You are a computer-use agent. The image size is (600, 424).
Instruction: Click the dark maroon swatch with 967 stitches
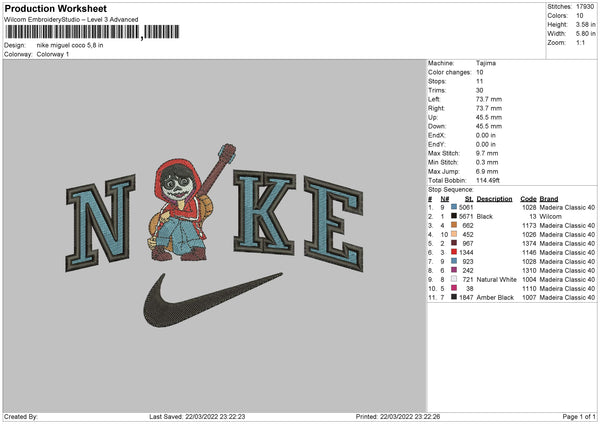(454, 243)
